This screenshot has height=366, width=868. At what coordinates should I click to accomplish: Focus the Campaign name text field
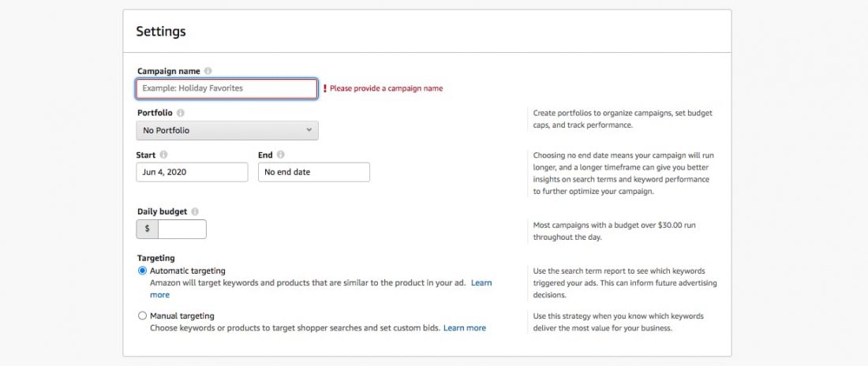(x=227, y=88)
